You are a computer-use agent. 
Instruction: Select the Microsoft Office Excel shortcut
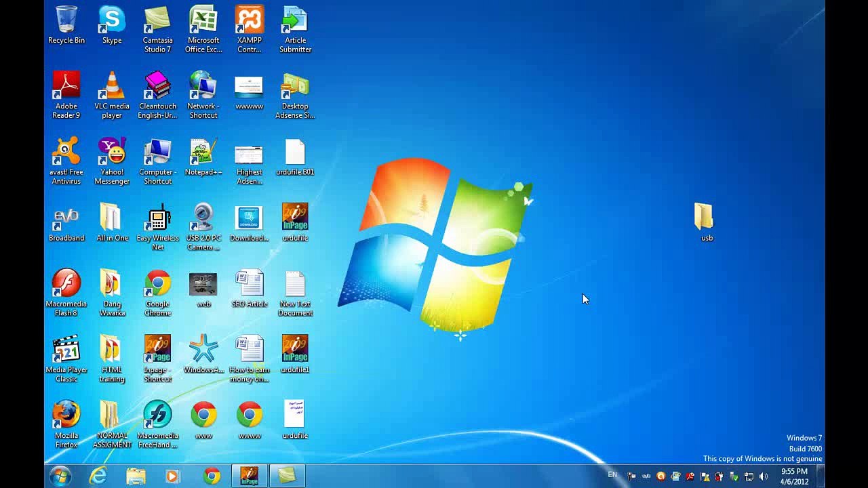tap(203, 30)
